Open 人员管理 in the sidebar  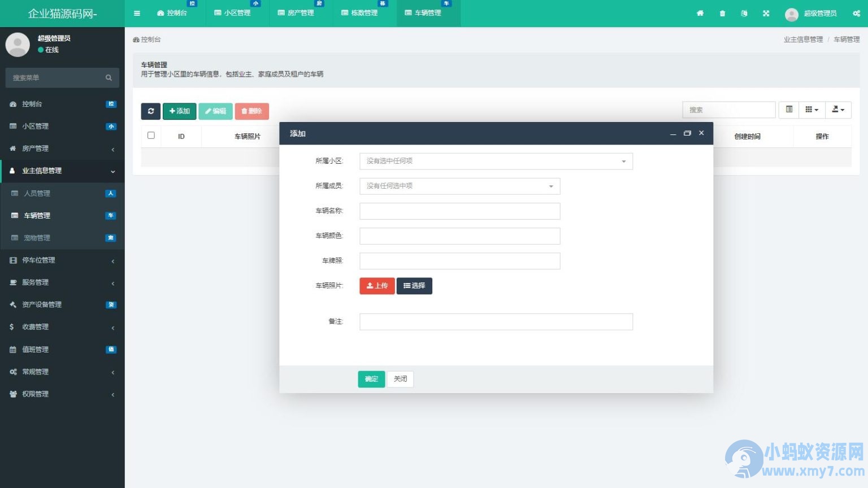point(37,193)
